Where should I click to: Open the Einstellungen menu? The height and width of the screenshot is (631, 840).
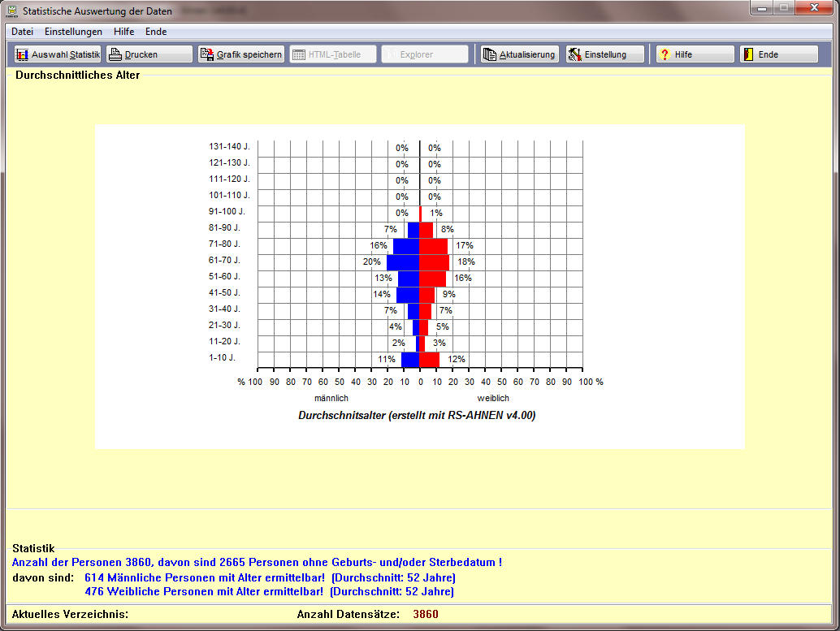pyautogui.click(x=73, y=32)
